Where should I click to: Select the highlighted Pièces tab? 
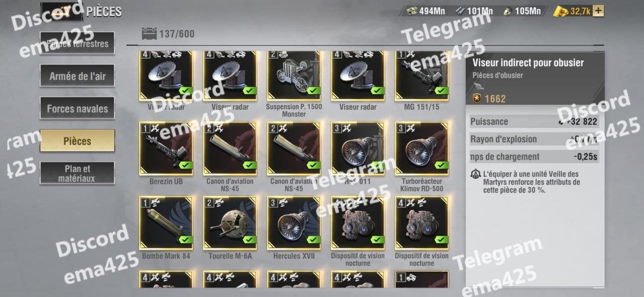point(77,141)
